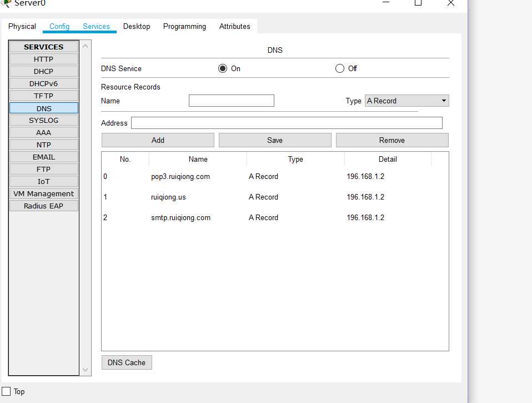Select the pop3.ruiqiong.com record name

point(180,177)
